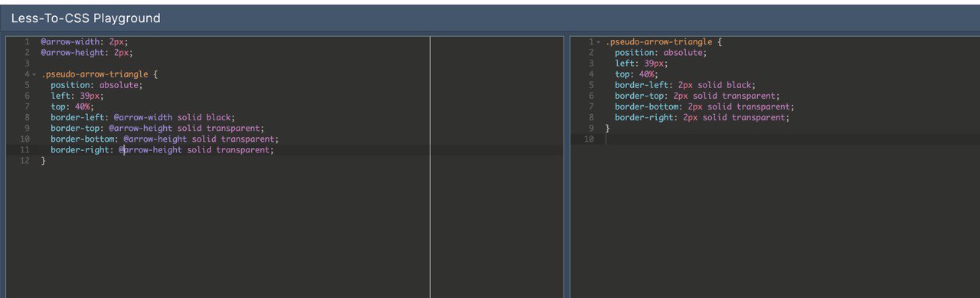Click the closing brace on Less editor line 12
The image size is (980, 298).
(x=43, y=161)
